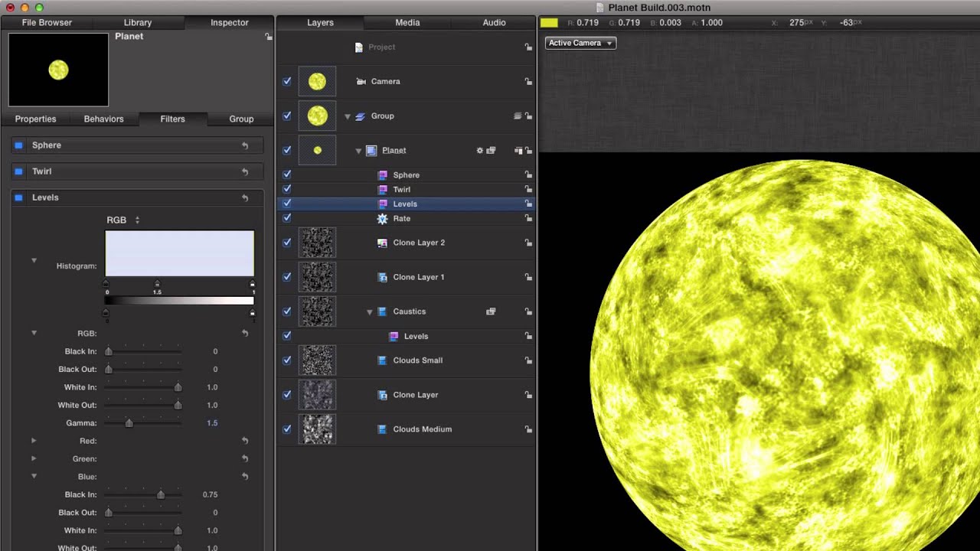Image resolution: width=980 pixels, height=551 pixels.
Task: Collapse the RGB parameter group
Action: 34,333
